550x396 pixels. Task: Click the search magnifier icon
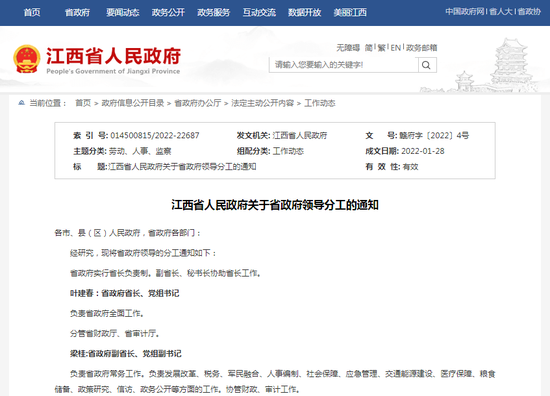click(427, 65)
